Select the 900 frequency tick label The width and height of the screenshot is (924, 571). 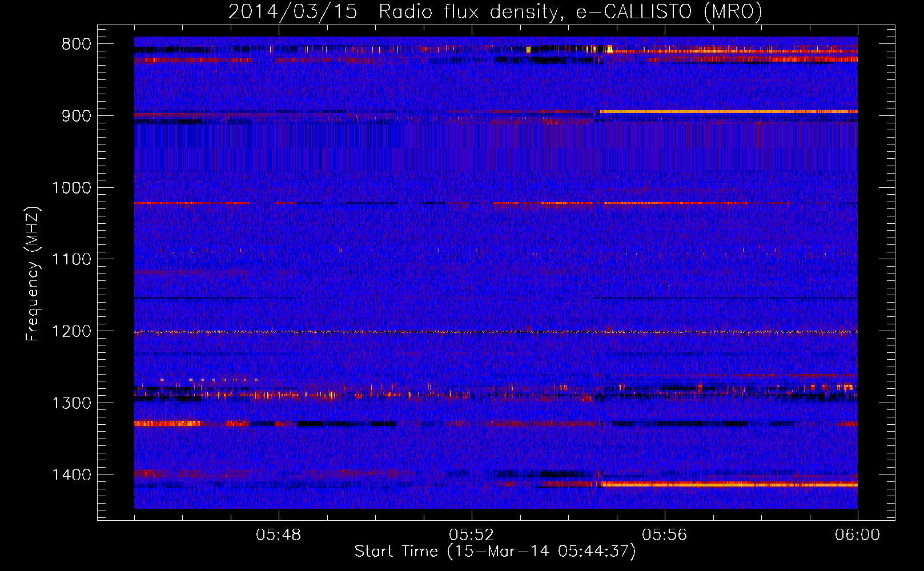(77, 116)
